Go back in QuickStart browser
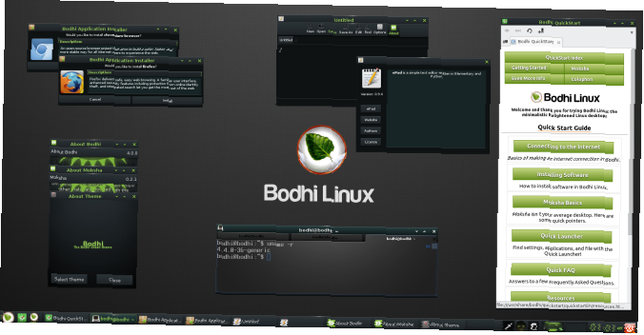This screenshot has height=335, width=644. point(507,30)
